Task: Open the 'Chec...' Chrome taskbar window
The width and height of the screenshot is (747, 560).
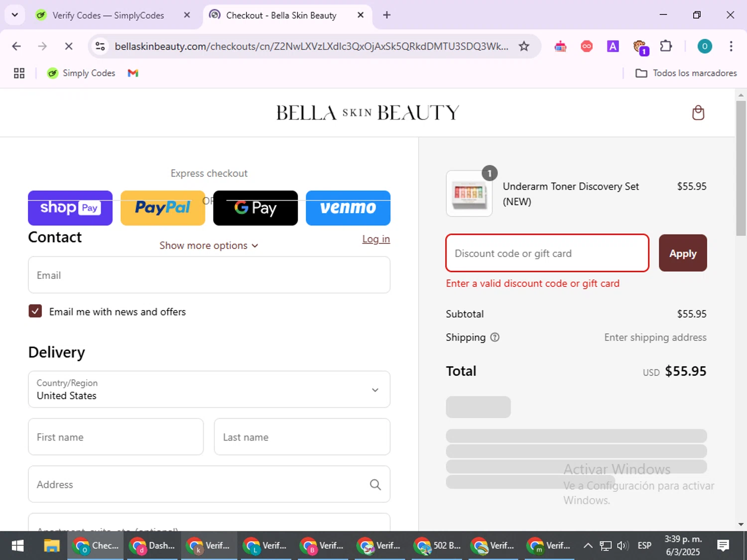Action: coord(96,546)
